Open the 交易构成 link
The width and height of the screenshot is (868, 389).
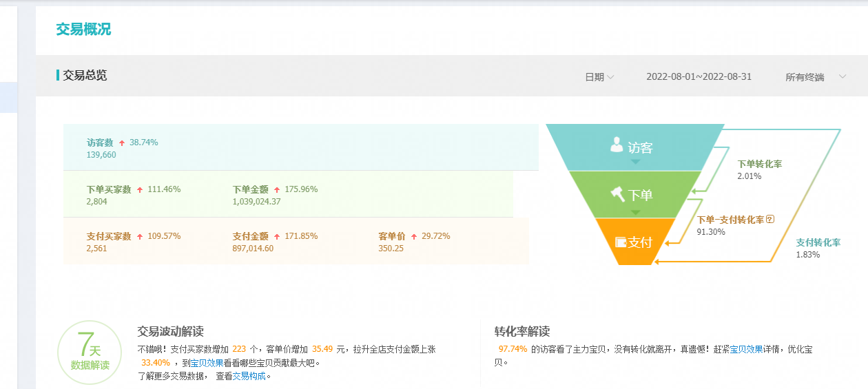click(x=249, y=376)
